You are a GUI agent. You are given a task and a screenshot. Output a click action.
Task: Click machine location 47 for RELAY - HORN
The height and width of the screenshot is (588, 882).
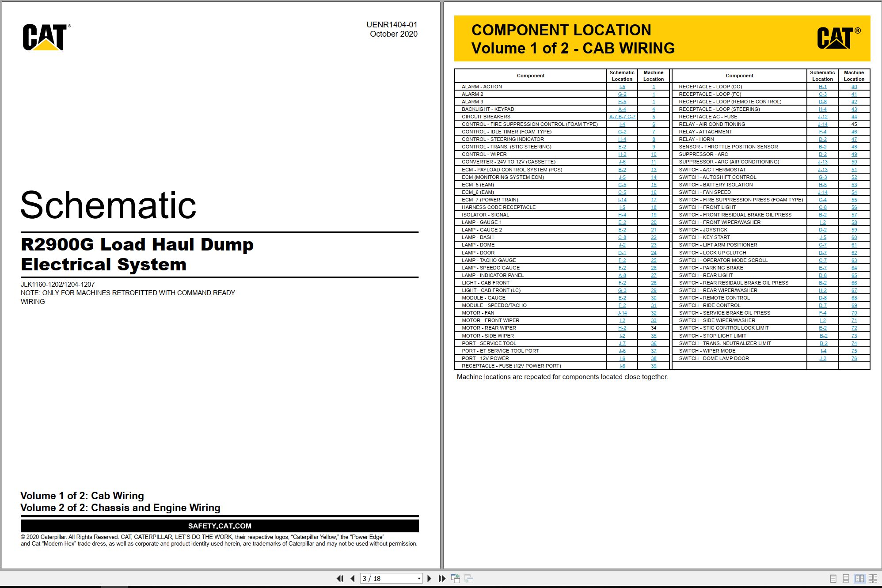pyautogui.click(x=854, y=139)
